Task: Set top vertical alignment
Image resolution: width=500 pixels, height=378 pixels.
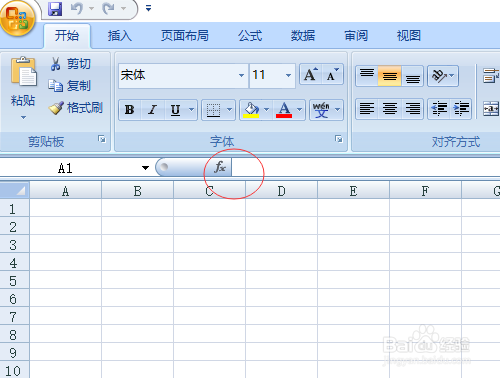Action: [367, 76]
